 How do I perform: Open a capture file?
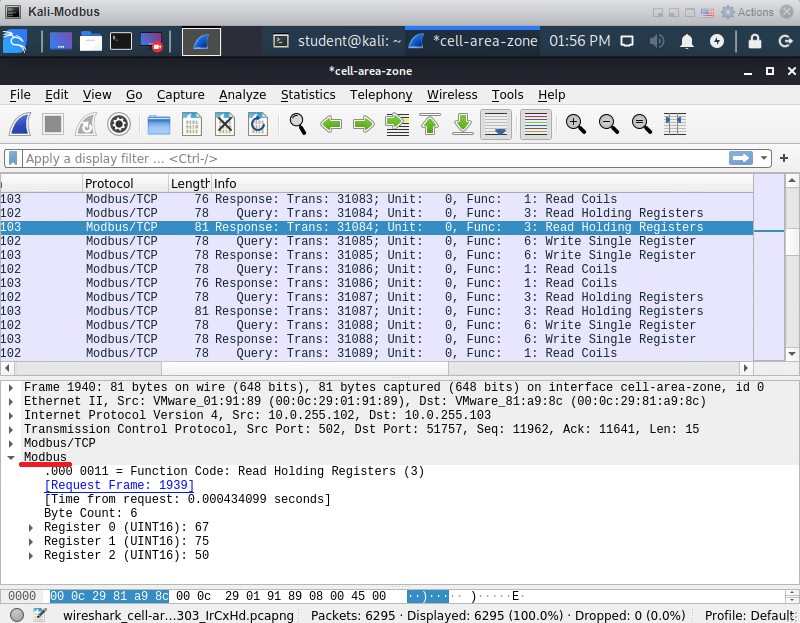159,124
